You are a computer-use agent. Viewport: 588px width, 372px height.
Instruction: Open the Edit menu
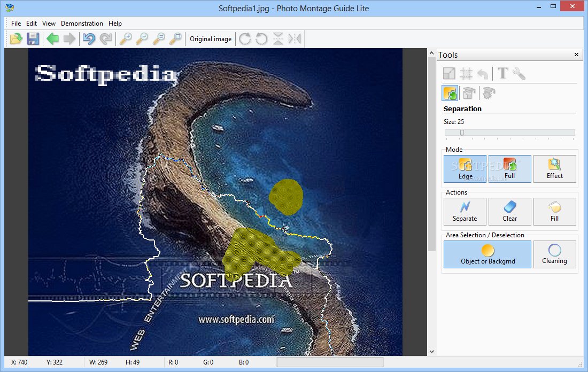(32, 24)
